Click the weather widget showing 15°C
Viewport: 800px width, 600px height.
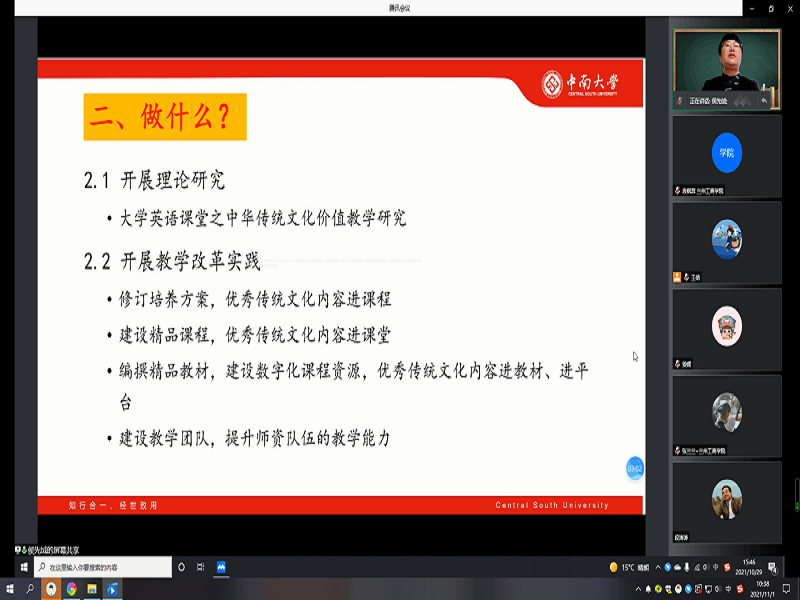coord(628,567)
